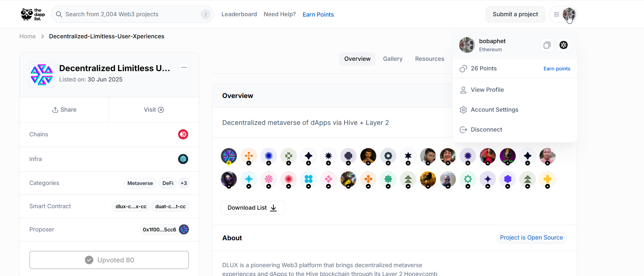Click Download List button
Image resolution: width=644 pixels, height=276 pixels.
tap(253, 208)
